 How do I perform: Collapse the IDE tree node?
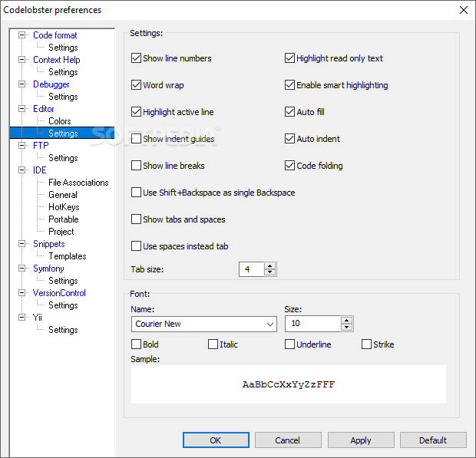point(21,170)
